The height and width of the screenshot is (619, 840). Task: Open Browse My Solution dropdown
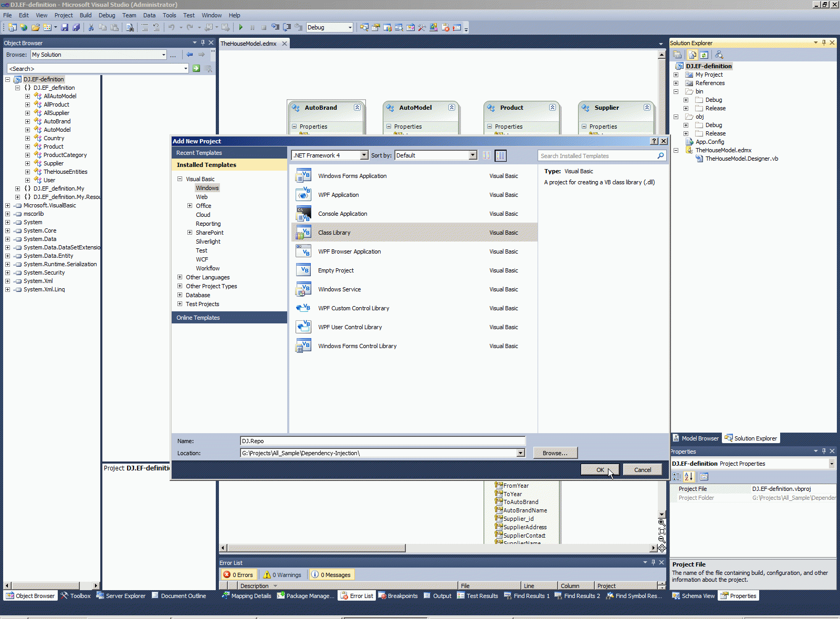point(164,55)
